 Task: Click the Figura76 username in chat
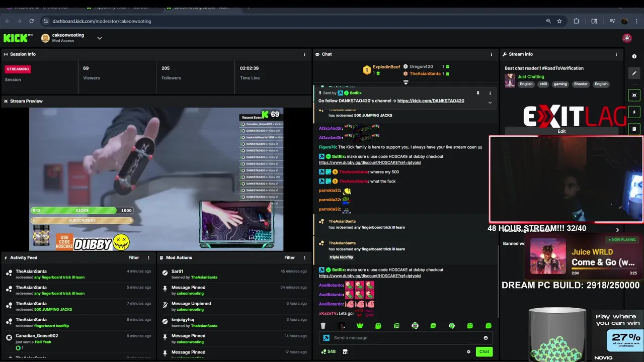328,147
